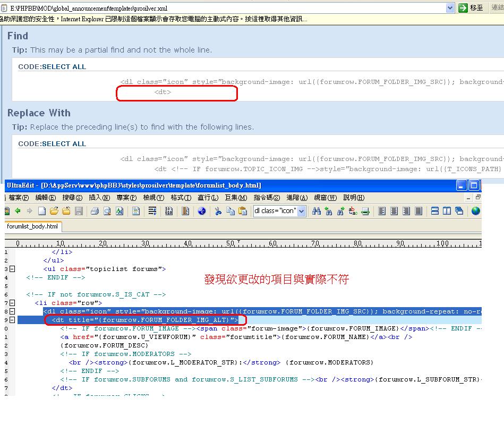
Task: Click the copy icon in UltraEdit toolbar
Action: 230,211
